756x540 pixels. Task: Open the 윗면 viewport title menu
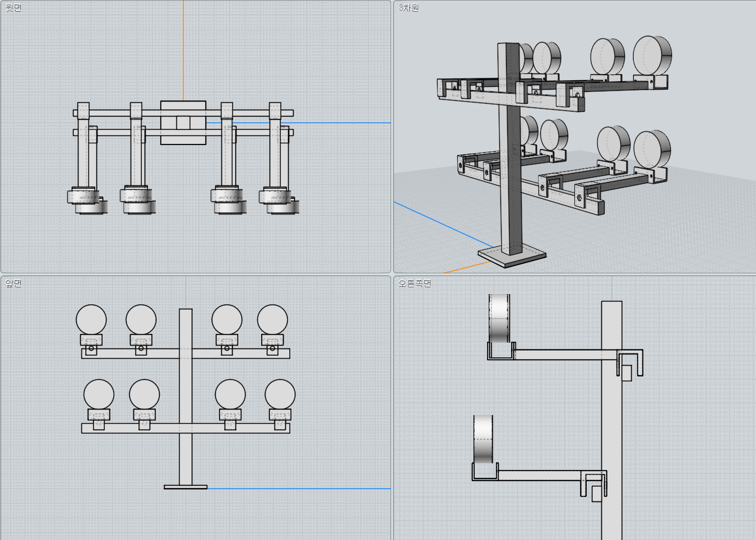click(13, 8)
